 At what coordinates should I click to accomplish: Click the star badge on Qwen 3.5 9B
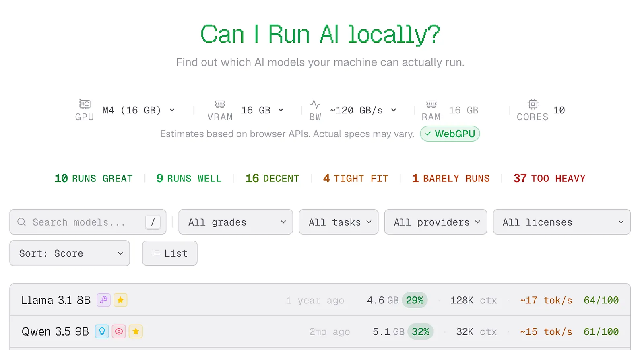coord(136,331)
